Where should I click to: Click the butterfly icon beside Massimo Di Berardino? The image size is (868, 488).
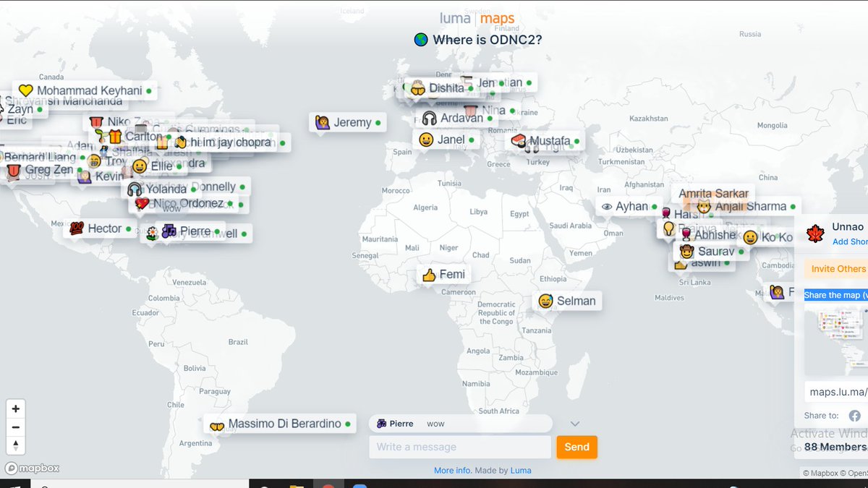(x=217, y=425)
